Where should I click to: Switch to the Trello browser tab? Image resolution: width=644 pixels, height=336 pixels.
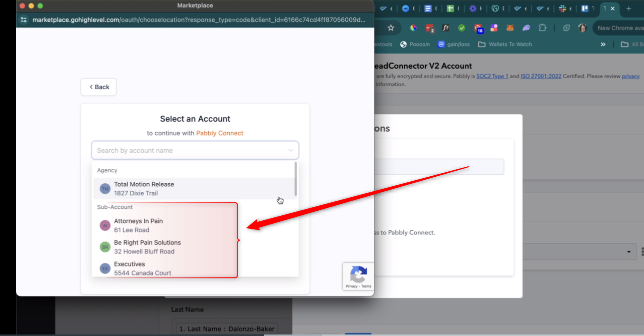[x=587, y=8]
